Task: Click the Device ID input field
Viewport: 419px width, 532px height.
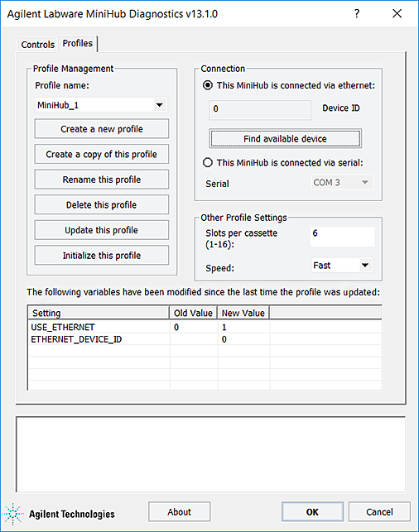Action: point(260,109)
